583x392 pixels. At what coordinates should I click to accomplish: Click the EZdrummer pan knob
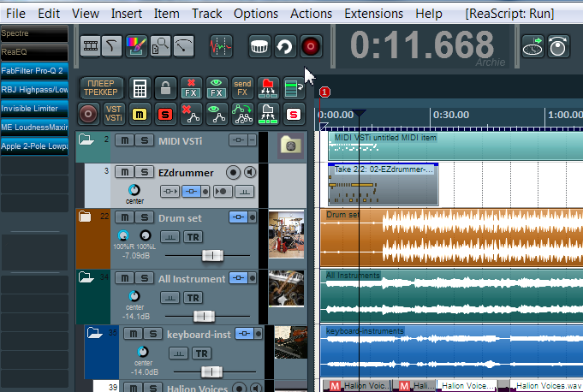point(134,190)
